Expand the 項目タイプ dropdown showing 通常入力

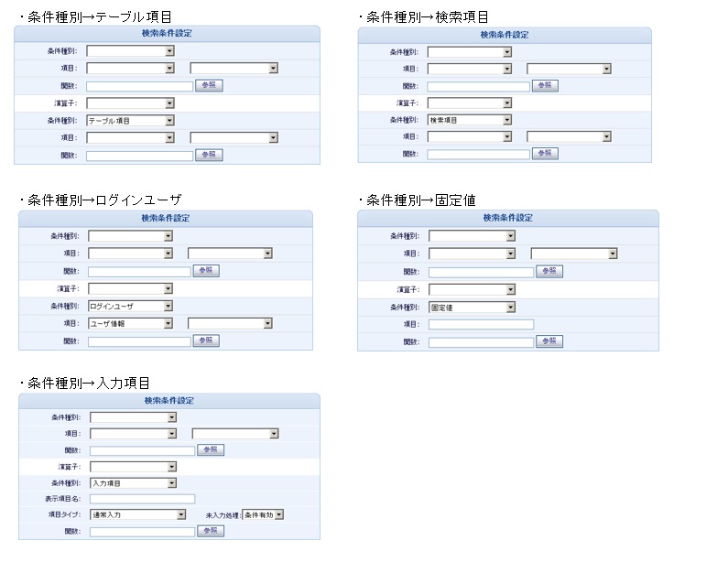(138, 514)
